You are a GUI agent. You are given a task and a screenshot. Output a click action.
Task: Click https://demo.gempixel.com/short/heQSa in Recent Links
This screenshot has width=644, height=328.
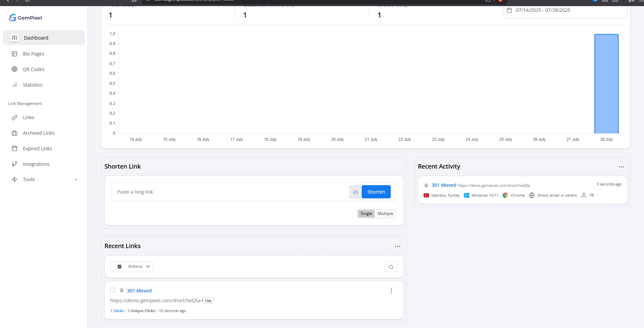click(x=156, y=301)
